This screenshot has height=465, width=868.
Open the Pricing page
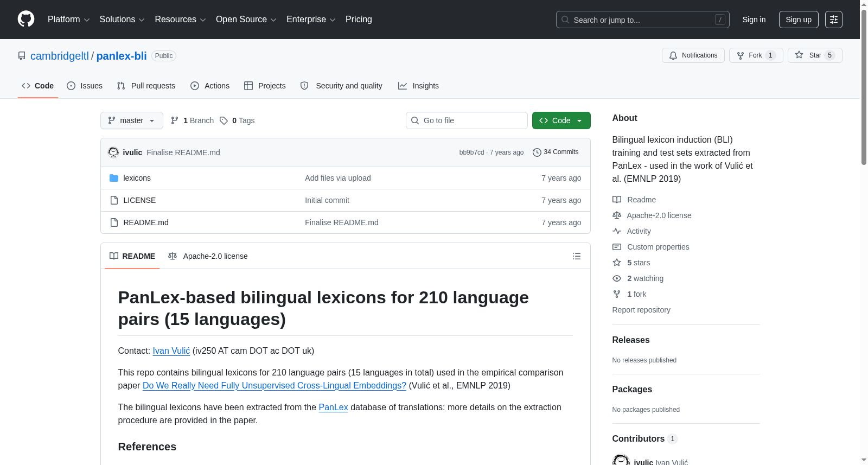point(359,20)
